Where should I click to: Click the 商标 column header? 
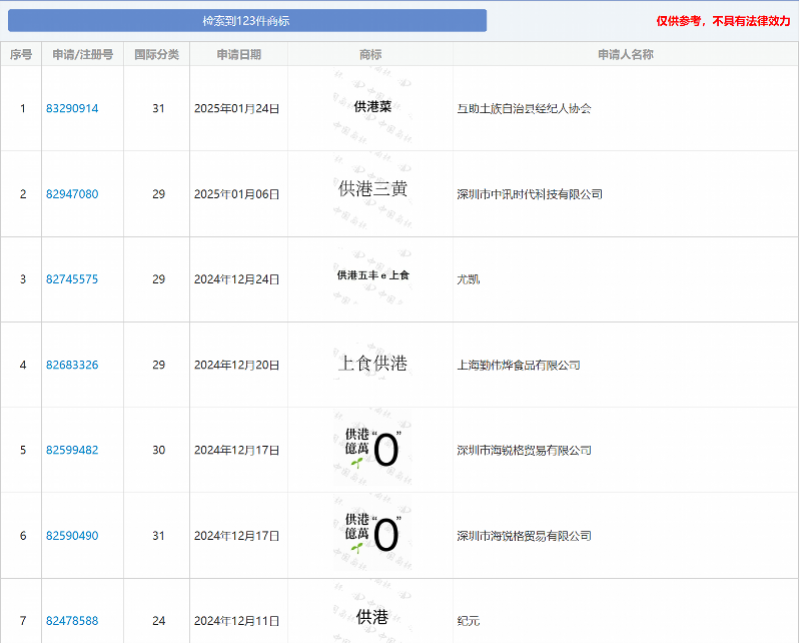click(370, 54)
